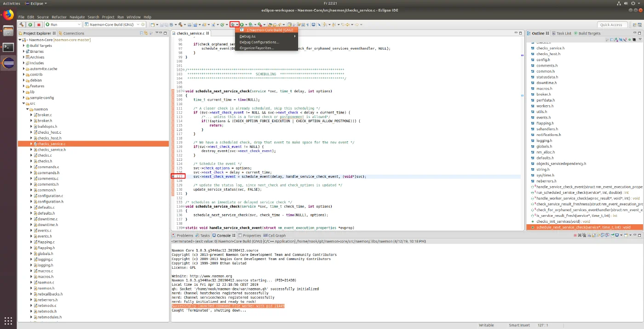Click the red Stop launch button

pyautogui.click(x=39, y=24)
